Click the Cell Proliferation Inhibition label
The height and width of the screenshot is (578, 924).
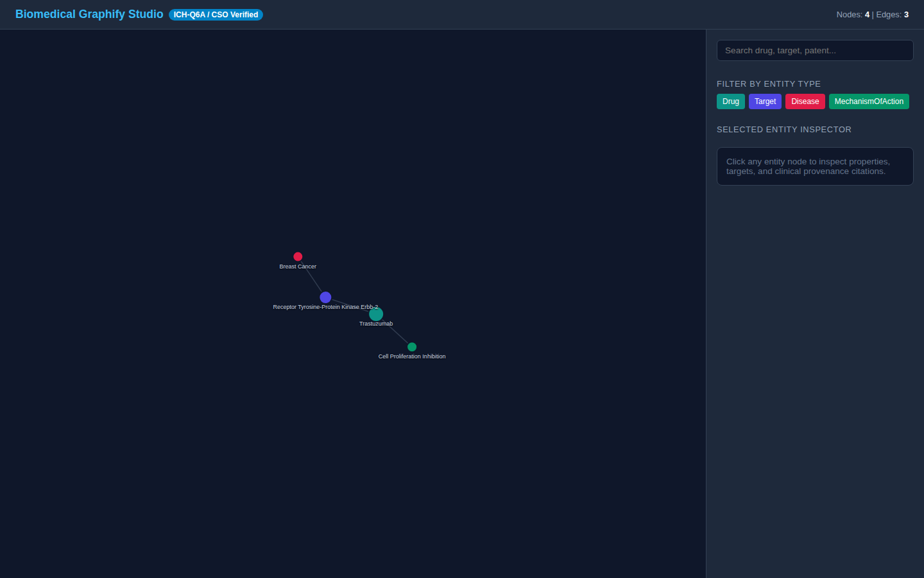click(412, 356)
